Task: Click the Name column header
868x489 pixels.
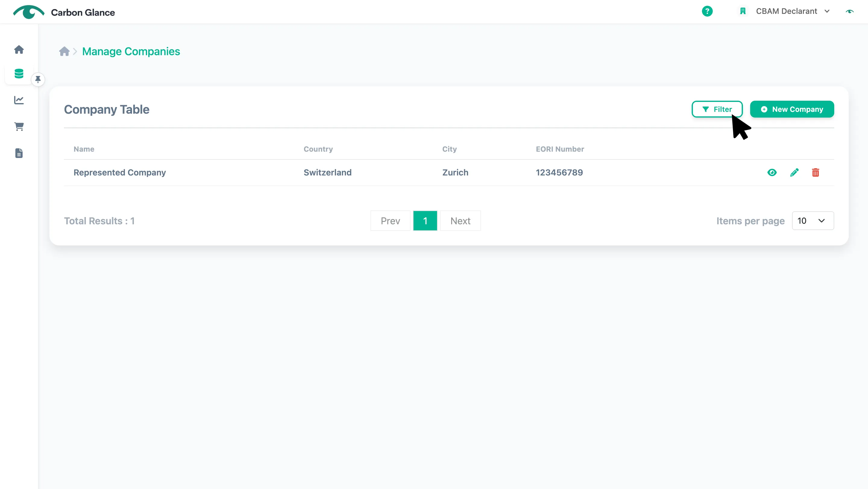Action: [84, 149]
